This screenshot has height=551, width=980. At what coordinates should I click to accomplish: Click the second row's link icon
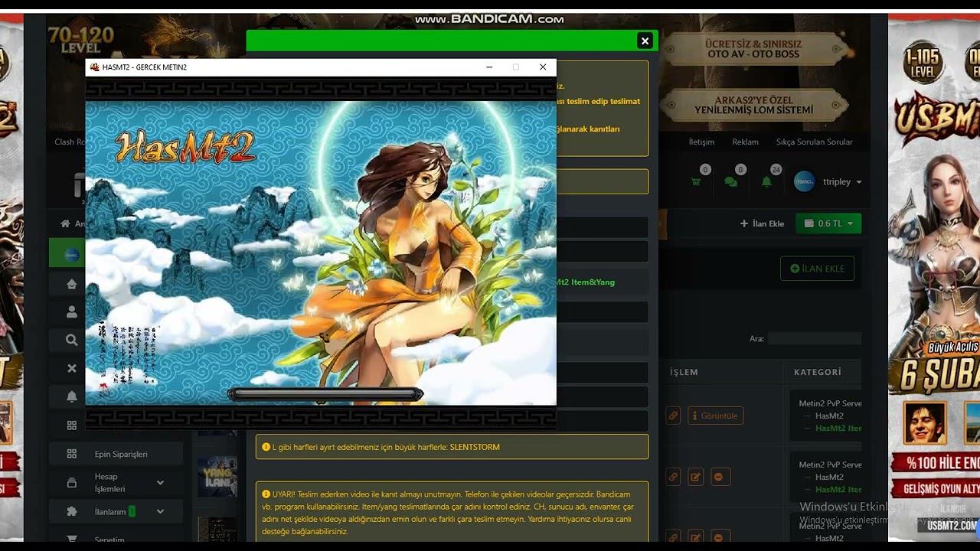click(x=672, y=477)
